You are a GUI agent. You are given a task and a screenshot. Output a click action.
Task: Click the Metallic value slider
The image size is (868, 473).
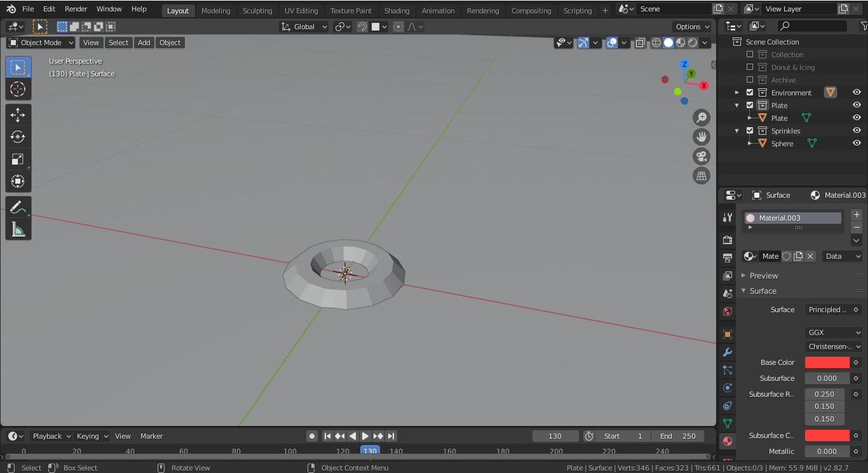click(827, 451)
